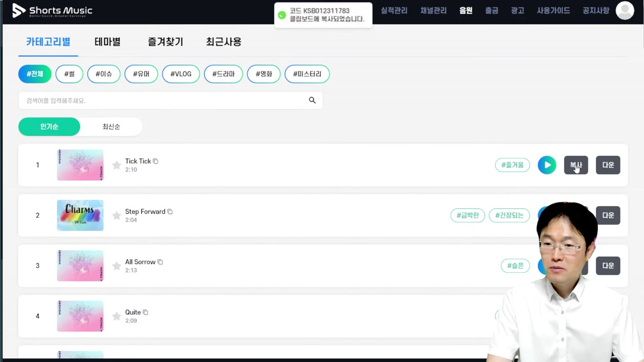Favorite the Tick Tick track star
The image size is (644, 362).
pos(116,165)
